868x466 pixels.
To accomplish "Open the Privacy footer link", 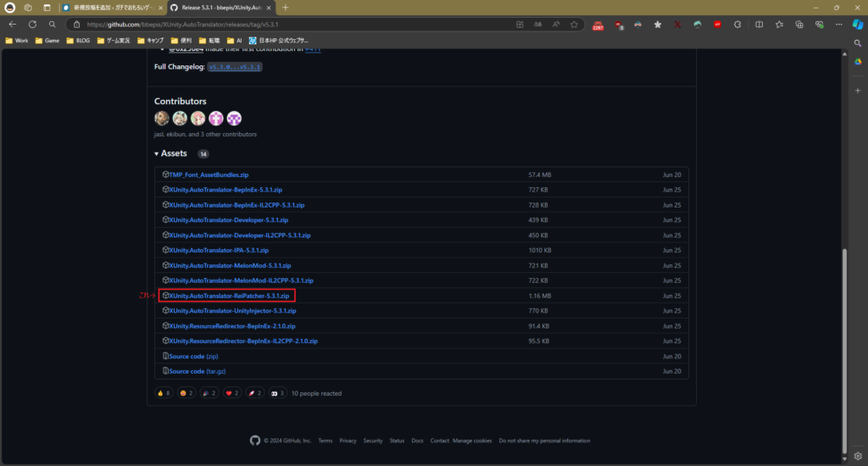I will tap(348, 441).
